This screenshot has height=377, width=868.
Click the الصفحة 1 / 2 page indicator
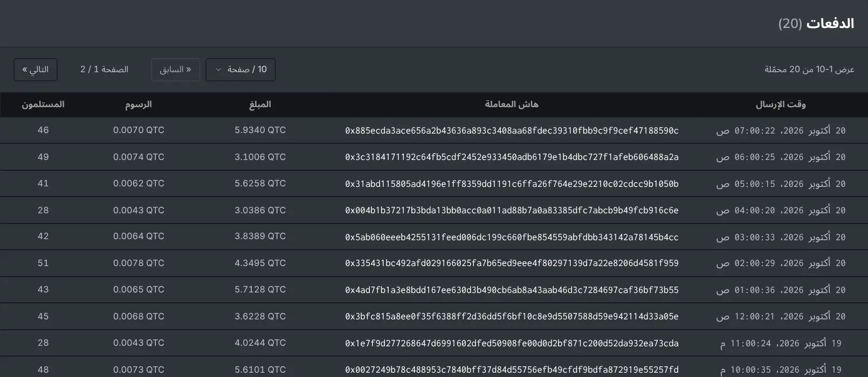(x=104, y=69)
